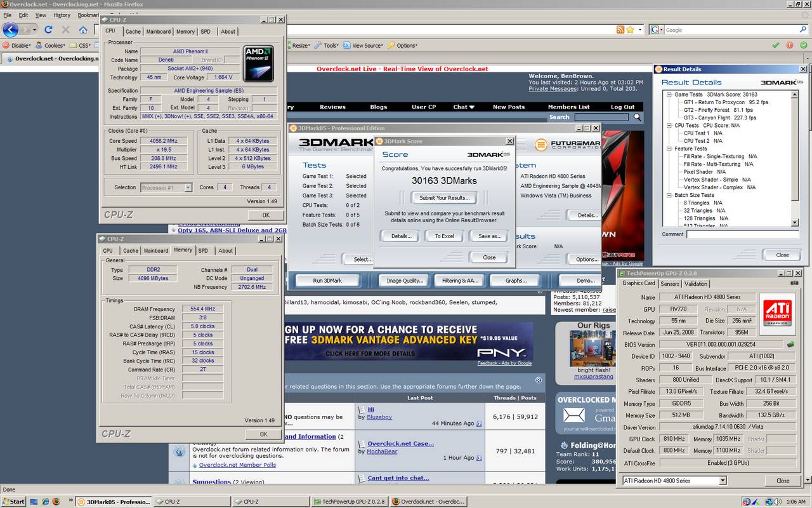Click GPU-Z camera screenshot icon
The width and height of the screenshot is (812, 508).
point(796,283)
